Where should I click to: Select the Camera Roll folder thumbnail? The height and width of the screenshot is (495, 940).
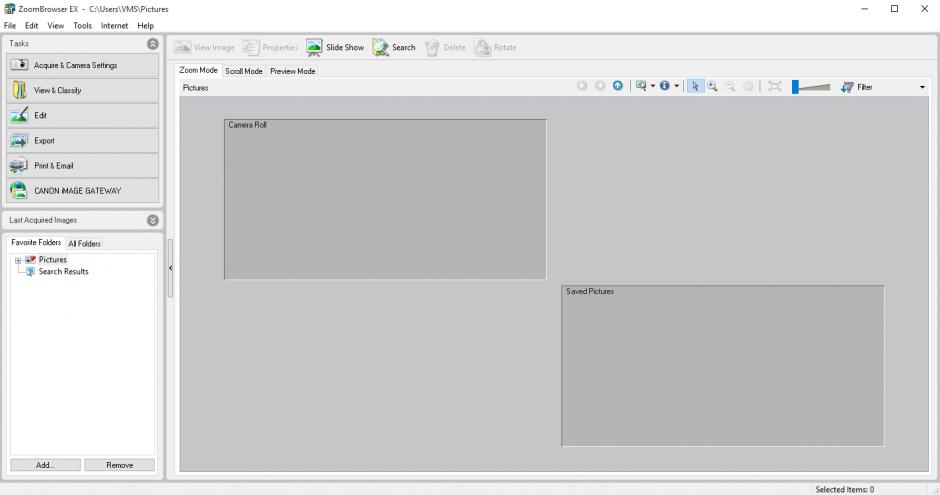[385, 200]
